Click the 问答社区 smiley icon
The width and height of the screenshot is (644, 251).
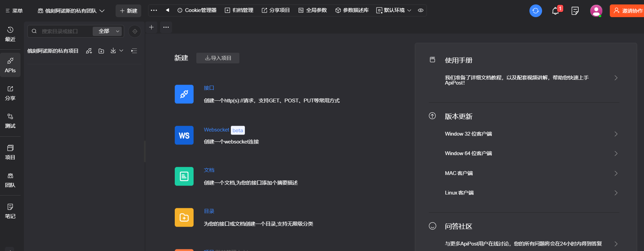[432, 226]
